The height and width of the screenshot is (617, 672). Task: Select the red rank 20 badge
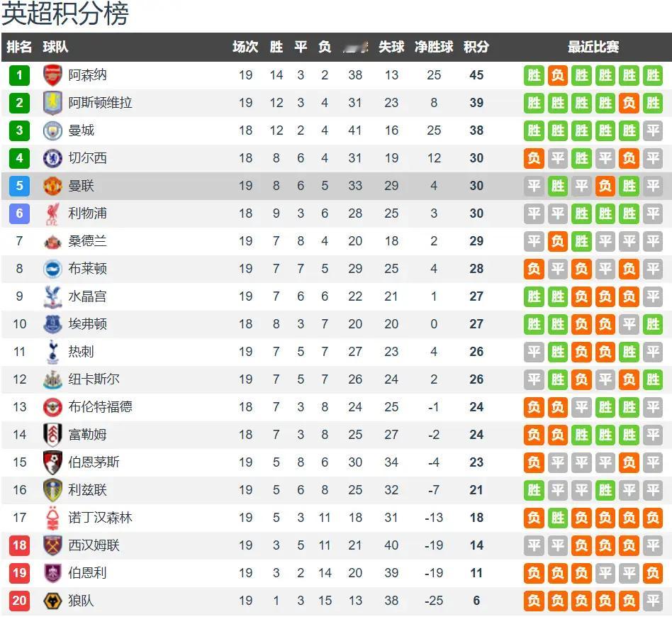pyautogui.click(x=19, y=601)
